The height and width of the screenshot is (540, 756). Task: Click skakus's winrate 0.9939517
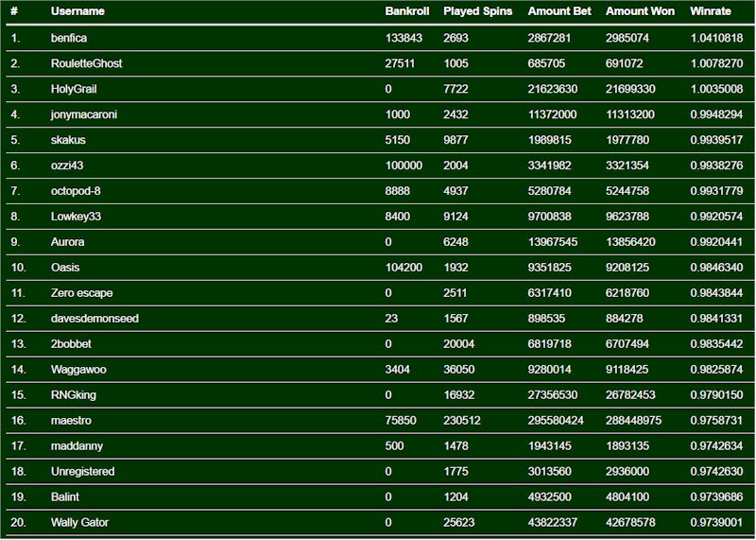tap(716, 140)
